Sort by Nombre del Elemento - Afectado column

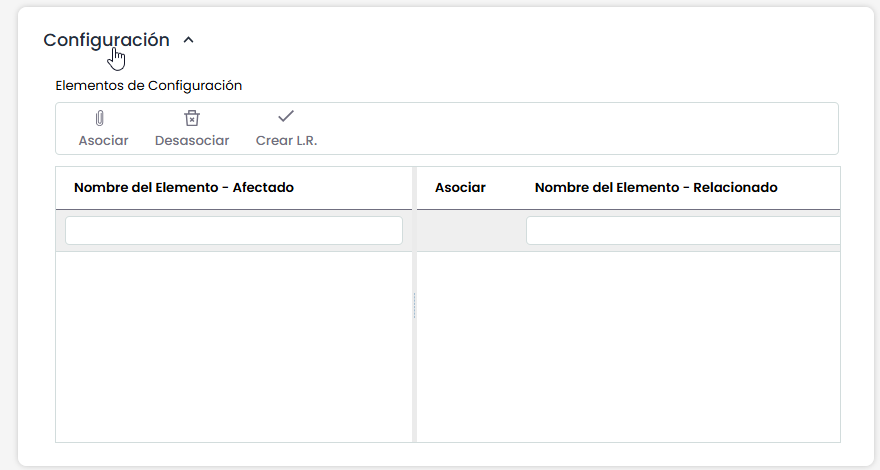[184, 187]
